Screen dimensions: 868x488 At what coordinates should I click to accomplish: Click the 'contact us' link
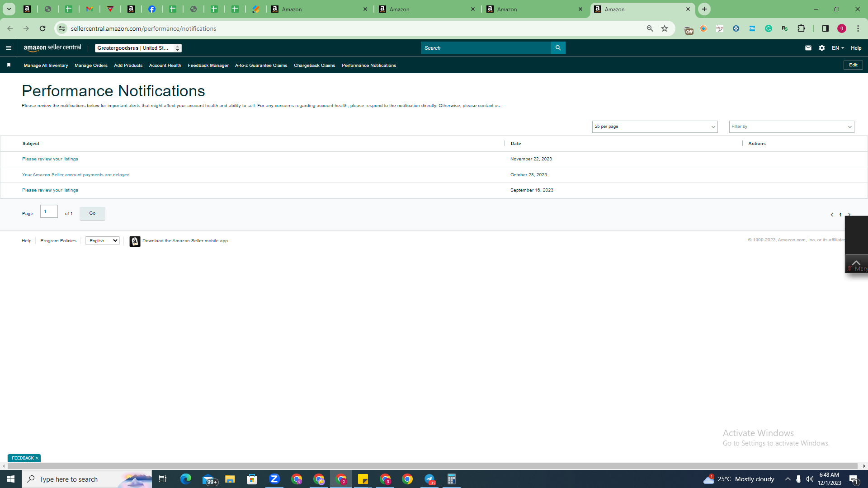click(489, 106)
